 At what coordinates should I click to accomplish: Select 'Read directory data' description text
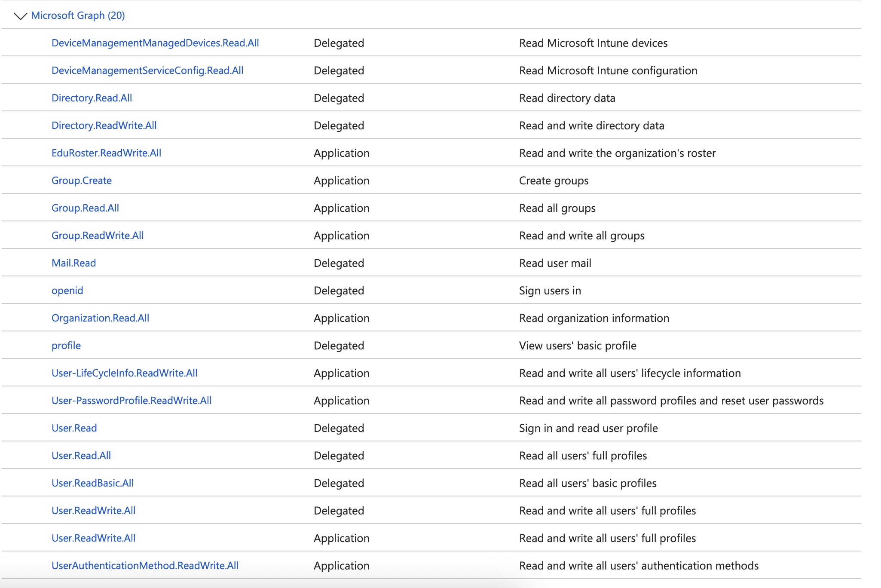(x=567, y=98)
